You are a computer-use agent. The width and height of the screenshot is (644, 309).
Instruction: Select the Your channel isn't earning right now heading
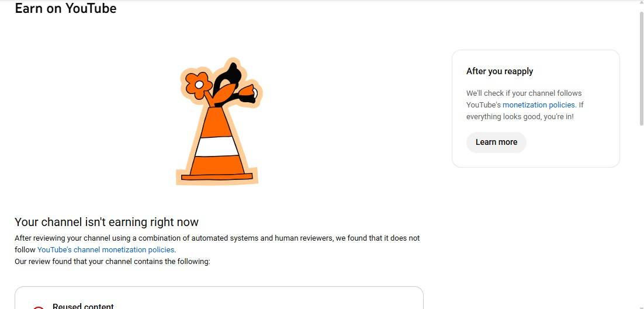(107, 222)
